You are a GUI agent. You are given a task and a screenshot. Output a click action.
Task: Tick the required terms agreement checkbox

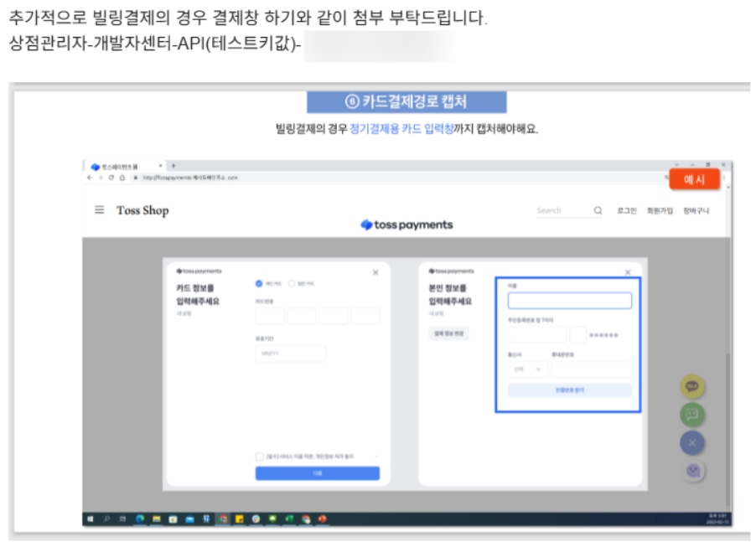pyautogui.click(x=259, y=457)
